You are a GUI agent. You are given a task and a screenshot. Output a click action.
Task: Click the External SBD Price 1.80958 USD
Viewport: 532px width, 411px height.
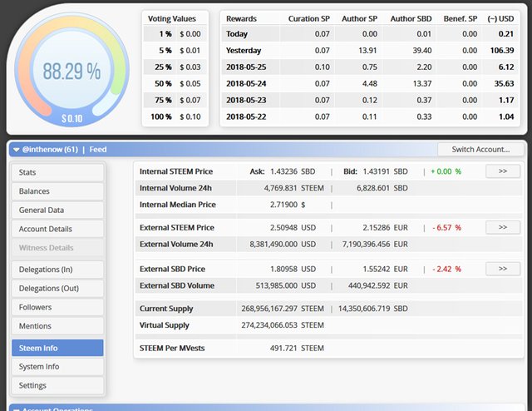coord(293,269)
